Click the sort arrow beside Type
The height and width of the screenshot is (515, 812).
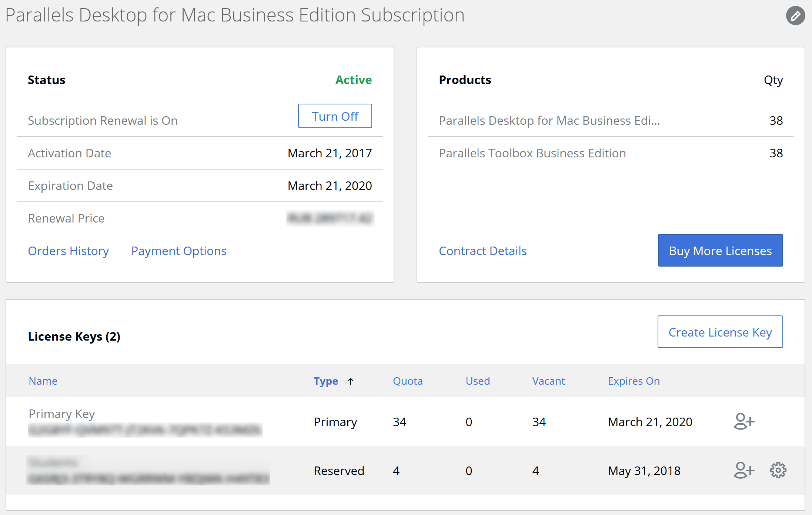point(351,381)
